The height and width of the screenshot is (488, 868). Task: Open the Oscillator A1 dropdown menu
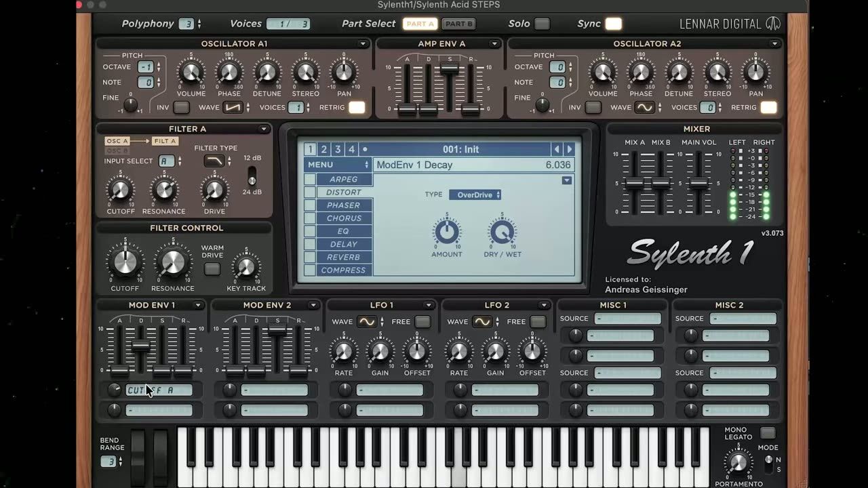click(363, 44)
